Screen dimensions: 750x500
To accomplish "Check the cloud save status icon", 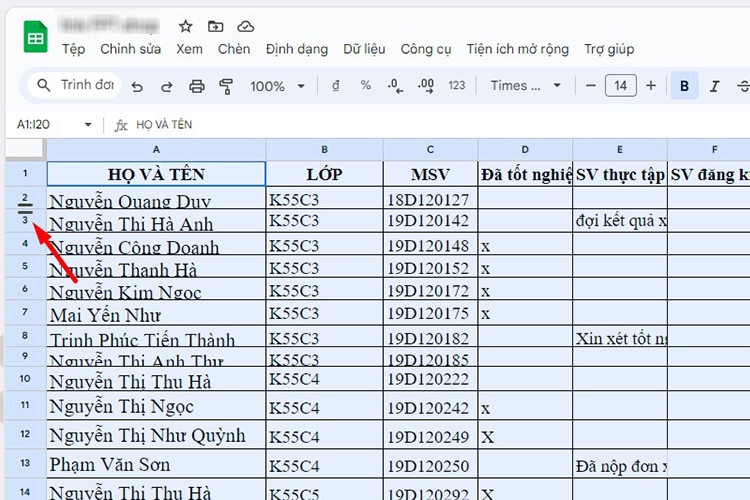I will click(245, 26).
